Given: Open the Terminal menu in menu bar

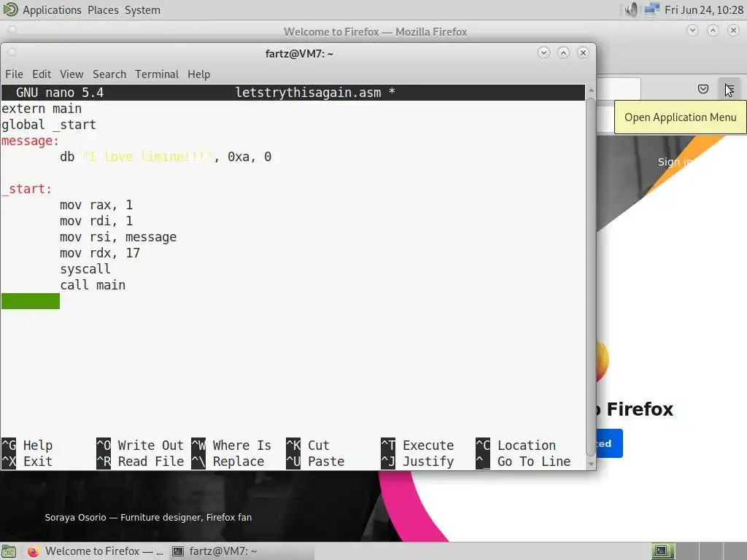Looking at the screenshot, I should [157, 74].
